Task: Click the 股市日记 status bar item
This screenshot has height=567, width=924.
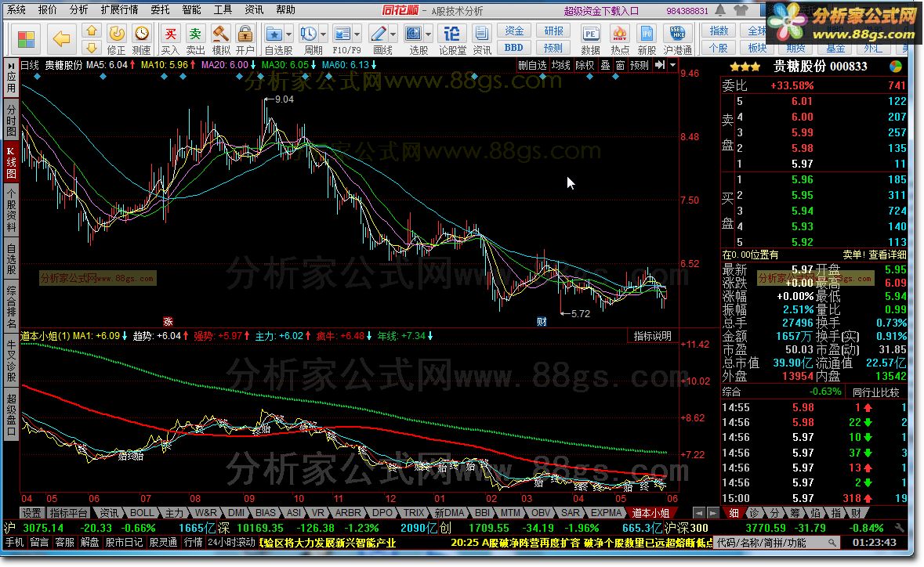Action: 124,542
